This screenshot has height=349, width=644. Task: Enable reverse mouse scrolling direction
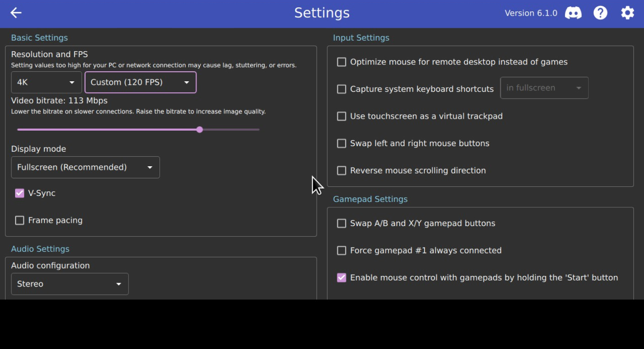click(x=341, y=170)
